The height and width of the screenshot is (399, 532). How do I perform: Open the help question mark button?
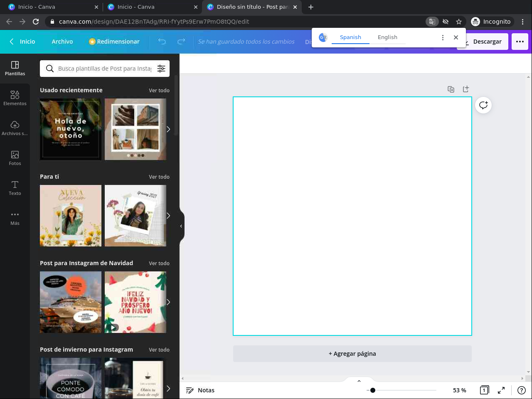point(522,390)
